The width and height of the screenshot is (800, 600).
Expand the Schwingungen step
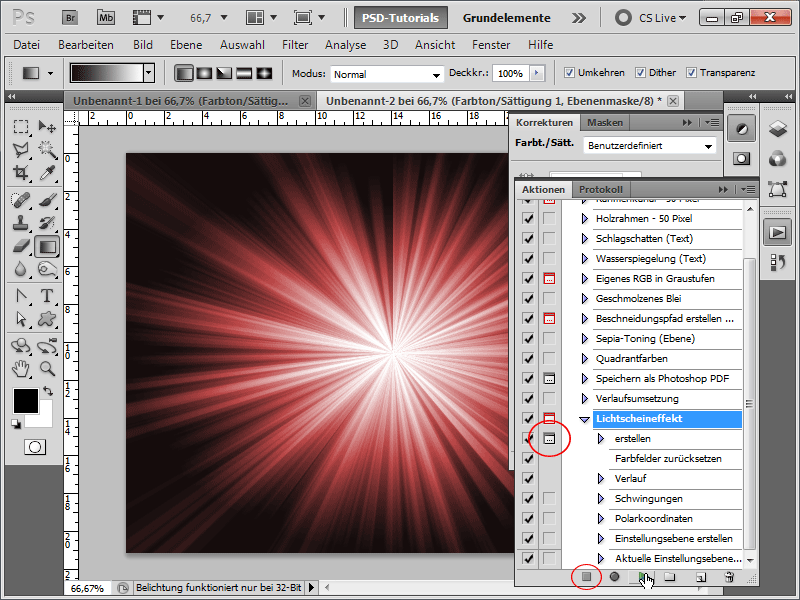point(601,498)
